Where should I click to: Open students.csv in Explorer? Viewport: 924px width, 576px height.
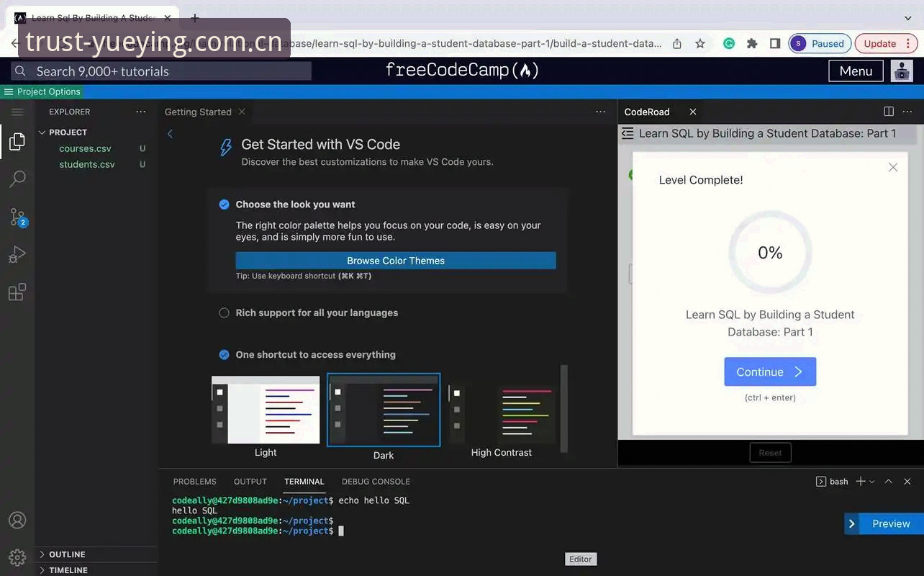[x=87, y=164]
